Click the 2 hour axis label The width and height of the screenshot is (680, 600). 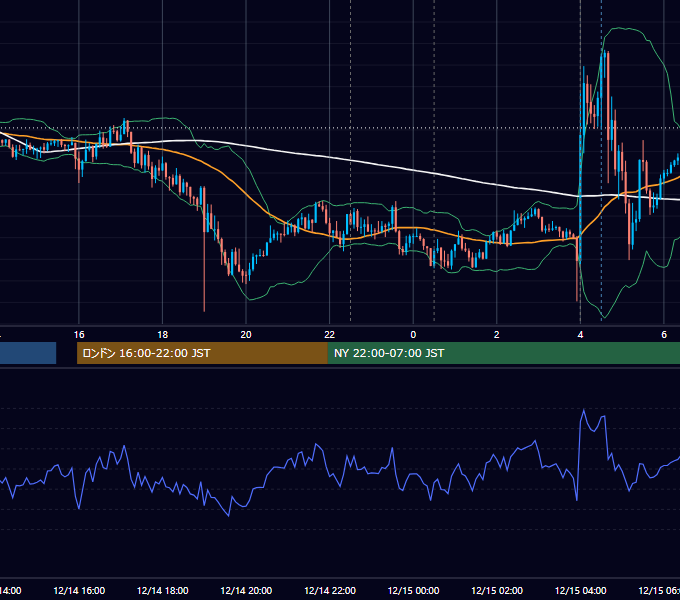click(x=497, y=335)
